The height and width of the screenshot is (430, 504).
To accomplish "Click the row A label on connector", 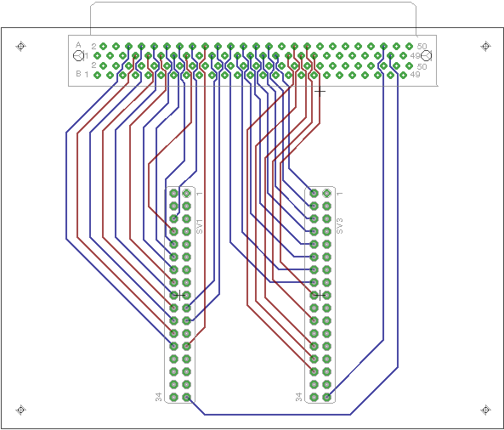I will pyautogui.click(x=78, y=45).
